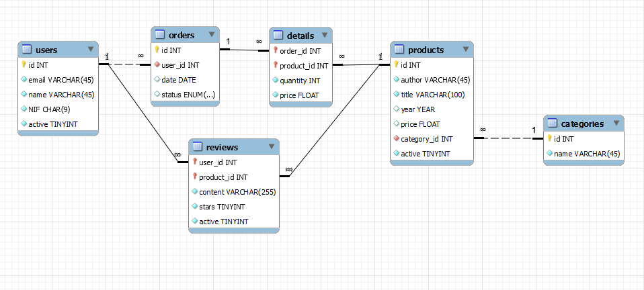Click the key icon beside reviews user_id
Image resolution: width=644 pixels, height=290 pixels.
[x=195, y=162]
